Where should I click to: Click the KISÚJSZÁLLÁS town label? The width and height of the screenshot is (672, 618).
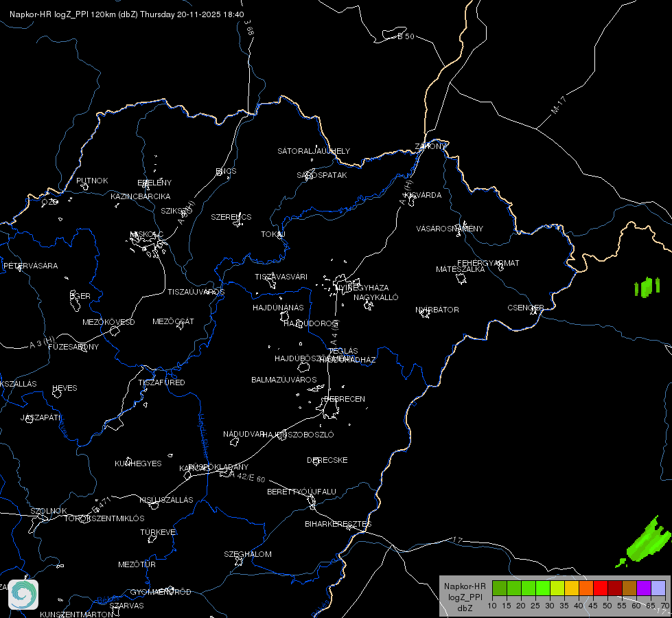point(166,500)
